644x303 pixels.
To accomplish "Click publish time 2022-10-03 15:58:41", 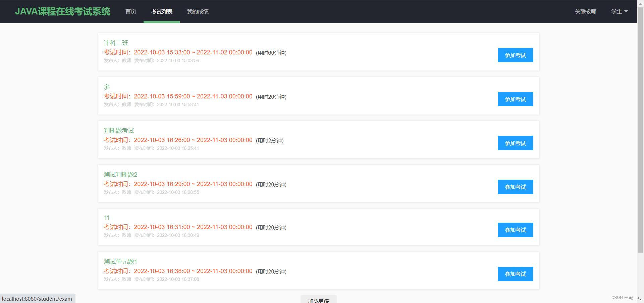I will click(178, 104).
